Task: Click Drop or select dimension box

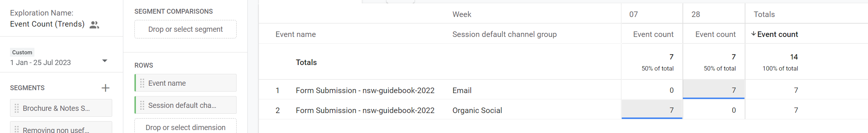Action: click(x=186, y=126)
